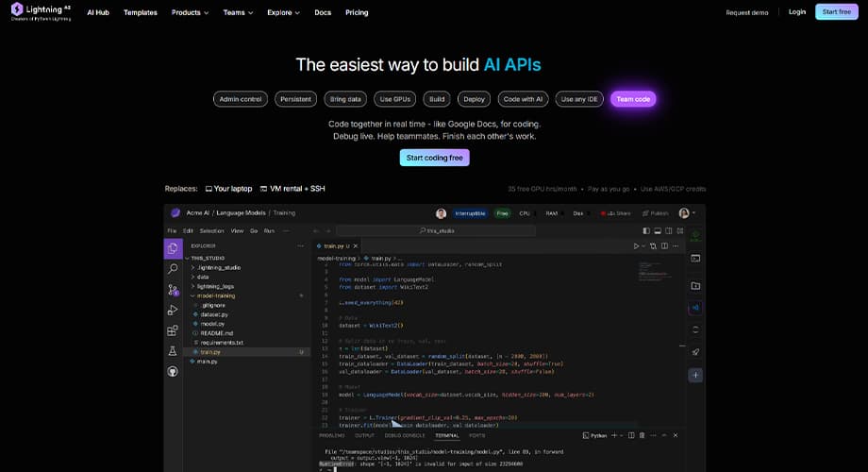
Task: Select the Build pill
Action: click(x=437, y=99)
